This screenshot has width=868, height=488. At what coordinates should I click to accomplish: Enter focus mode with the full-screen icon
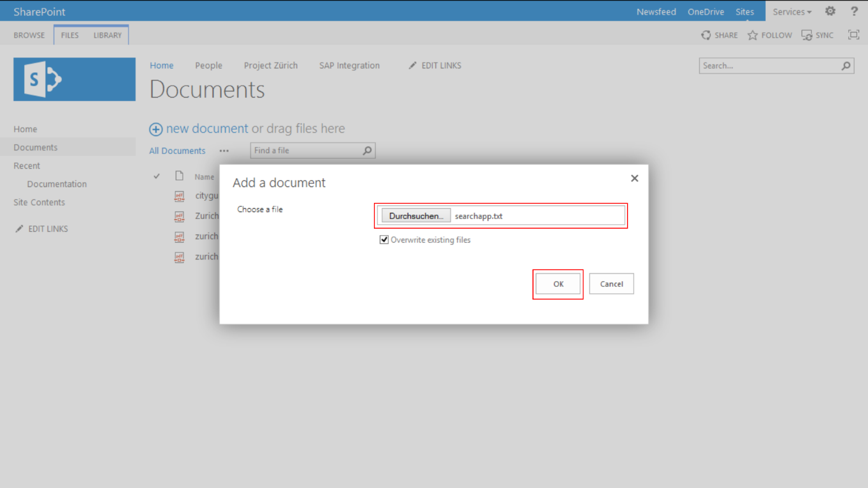(x=853, y=35)
